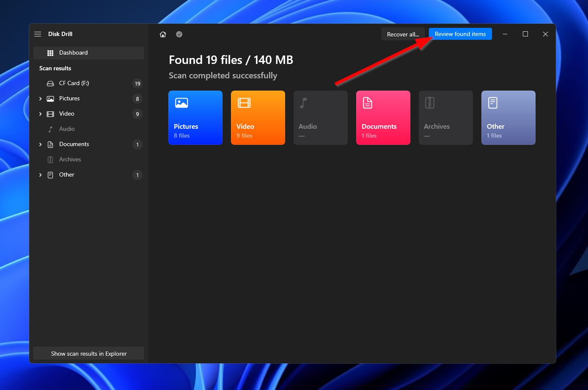Go to the home screen icon
588x390 pixels.
[x=163, y=34]
